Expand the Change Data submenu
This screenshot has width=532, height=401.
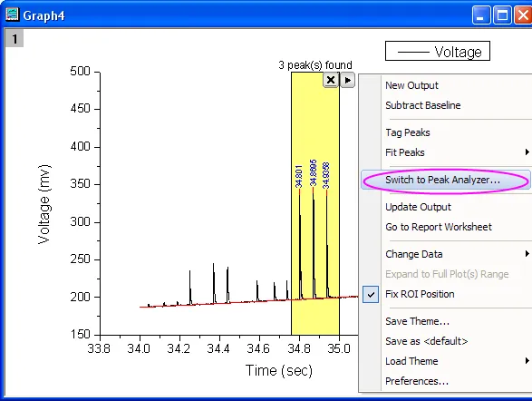click(x=446, y=254)
